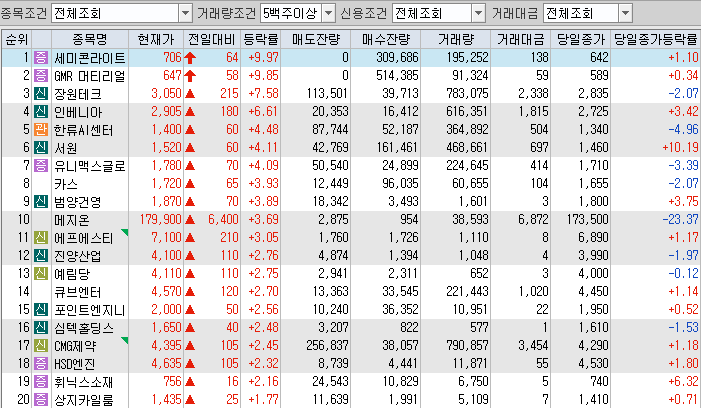Screen dimensions: 701x408
Task: Click the green corner marker on CMG제약
Action: (x=125, y=340)
